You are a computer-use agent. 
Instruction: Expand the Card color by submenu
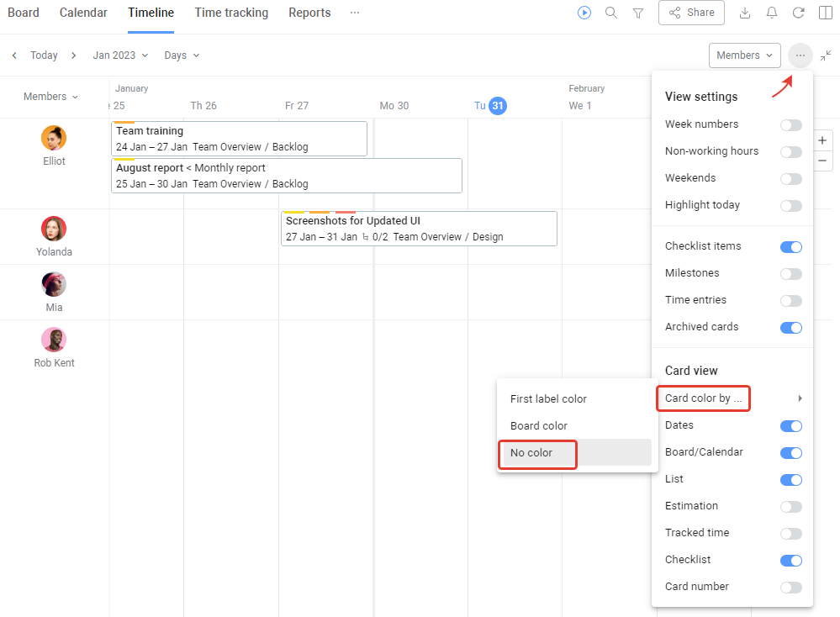[x=732, y=398]
